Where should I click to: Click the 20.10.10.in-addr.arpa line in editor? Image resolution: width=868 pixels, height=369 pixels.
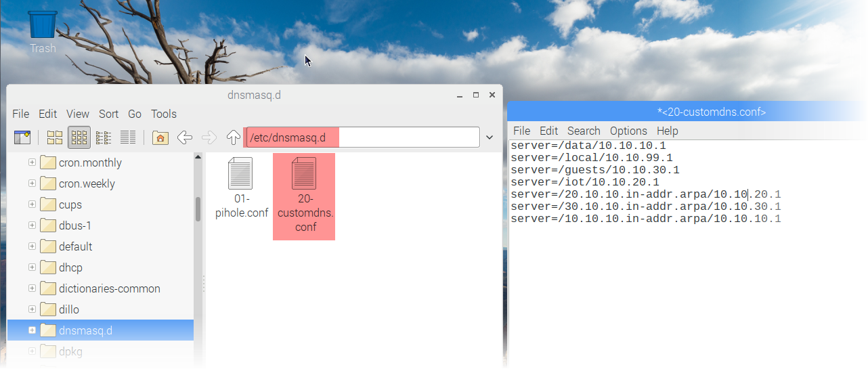tap(646, 194)
